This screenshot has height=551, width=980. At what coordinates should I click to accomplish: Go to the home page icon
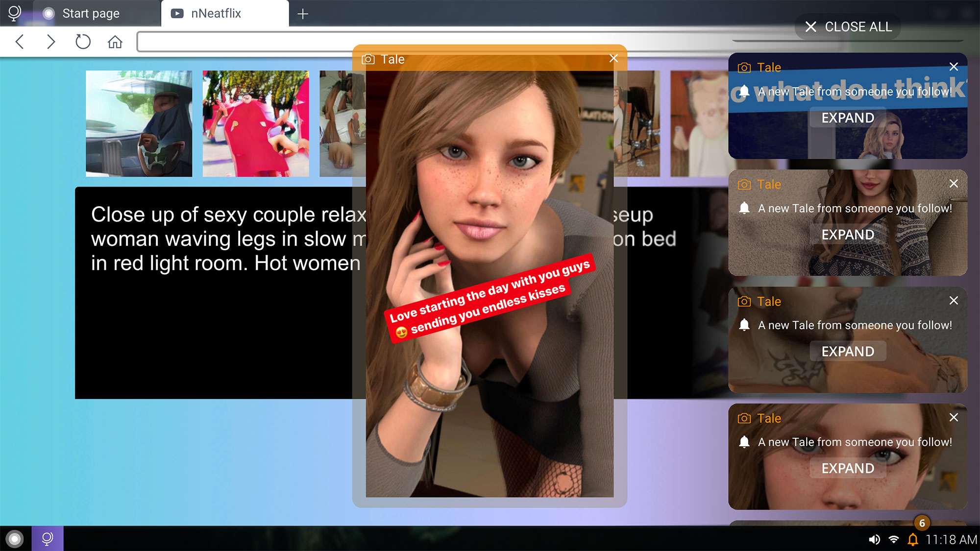pyautogui.click(x=115, y=42)
